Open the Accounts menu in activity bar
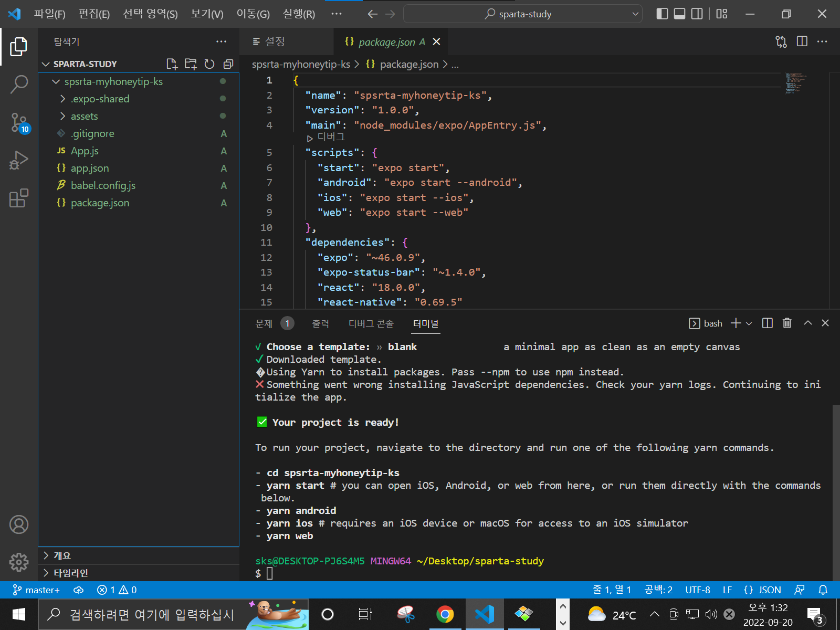The height and width of the screenshot is (630, 840). 19,524
